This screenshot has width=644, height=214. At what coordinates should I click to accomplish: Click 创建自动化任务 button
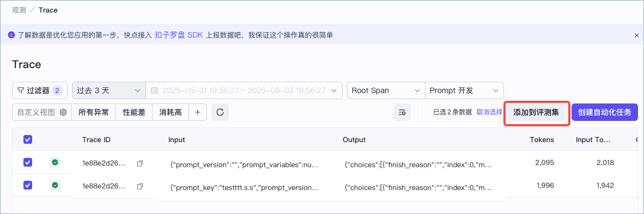pos(605,113)
